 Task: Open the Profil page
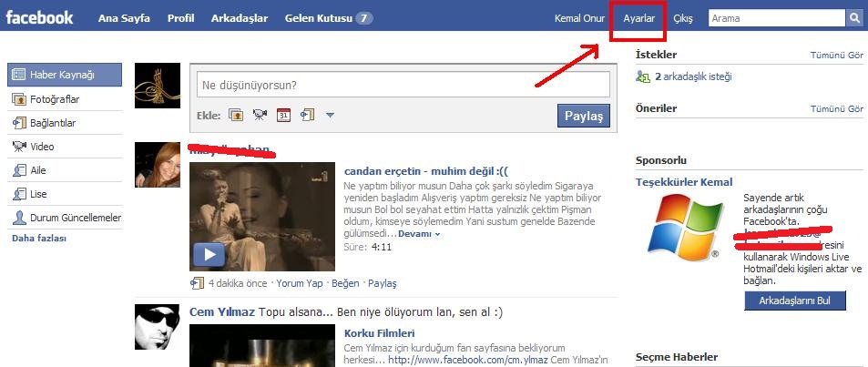pos(180,18)
